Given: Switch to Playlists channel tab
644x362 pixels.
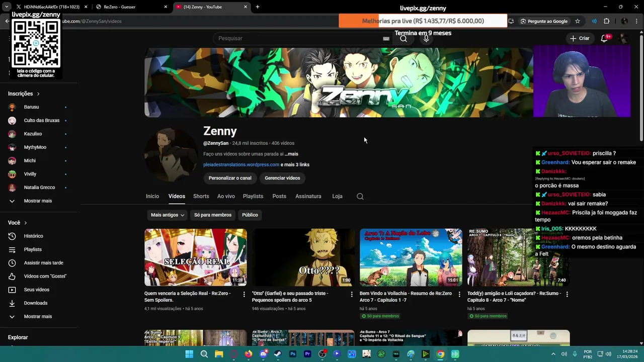Looking at the screenshot, I should click(253, 197).
